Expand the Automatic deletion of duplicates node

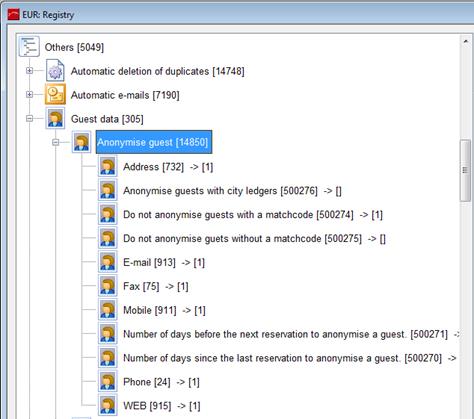(29, 70)
